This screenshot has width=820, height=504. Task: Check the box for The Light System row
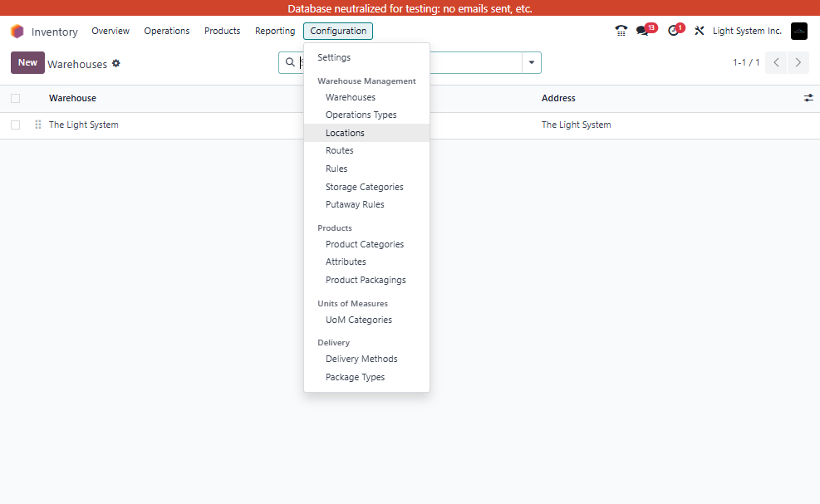[x=15, y=125]
